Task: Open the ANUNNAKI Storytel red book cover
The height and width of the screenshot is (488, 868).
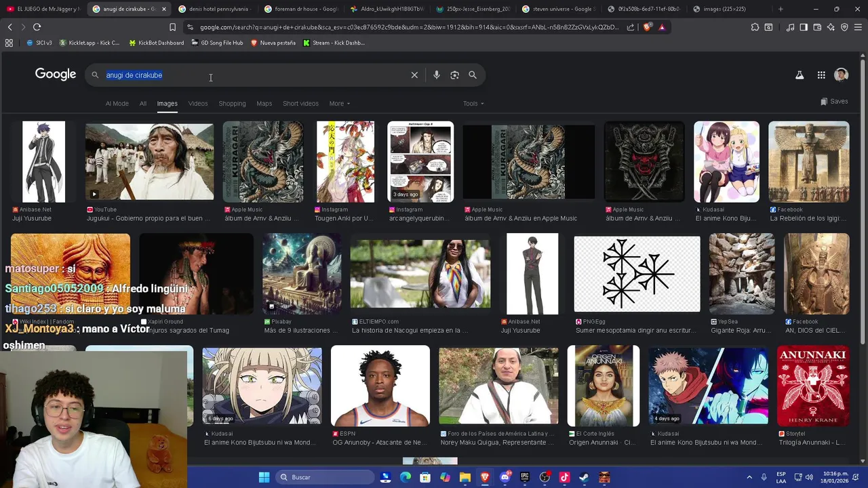Action: pyautogui.click(x=813, y=386)
